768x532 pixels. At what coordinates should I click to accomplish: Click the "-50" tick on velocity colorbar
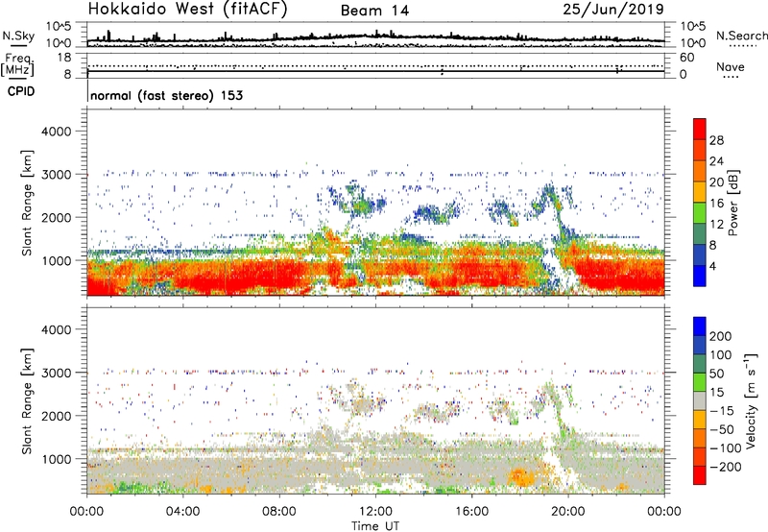point(722,429)
